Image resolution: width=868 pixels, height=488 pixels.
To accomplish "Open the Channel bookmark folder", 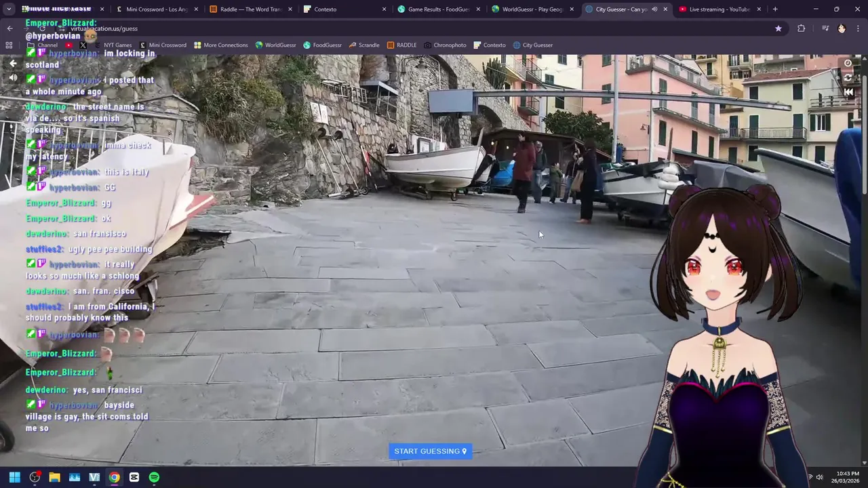I will click(42, 45).
